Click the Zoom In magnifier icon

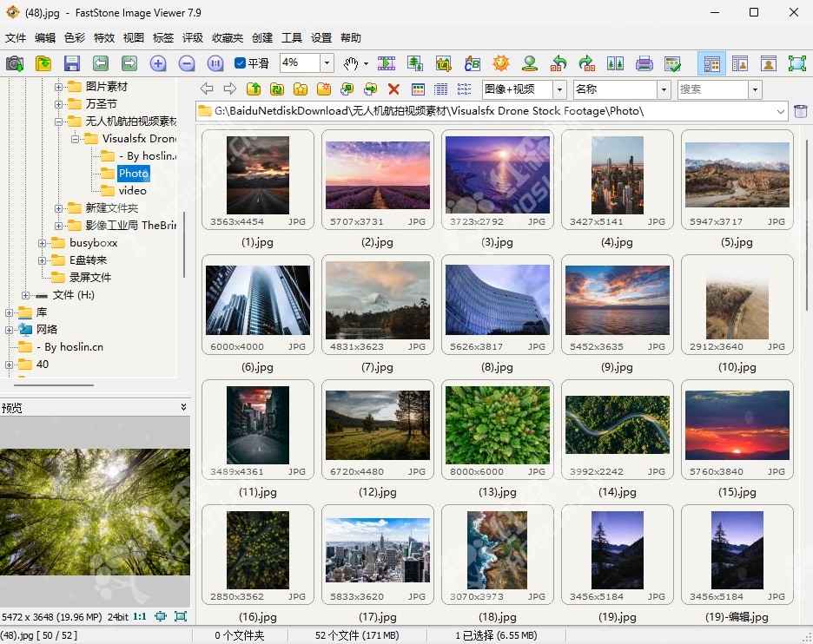(158, 63)
